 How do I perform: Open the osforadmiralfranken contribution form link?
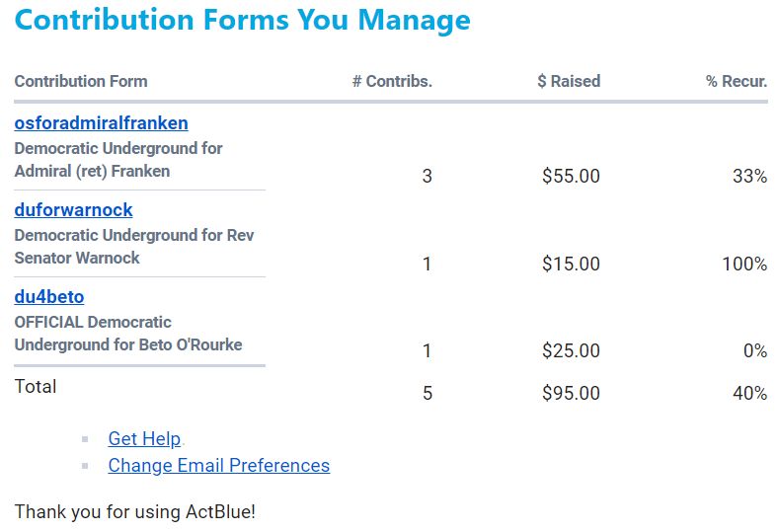pos(101,123)
